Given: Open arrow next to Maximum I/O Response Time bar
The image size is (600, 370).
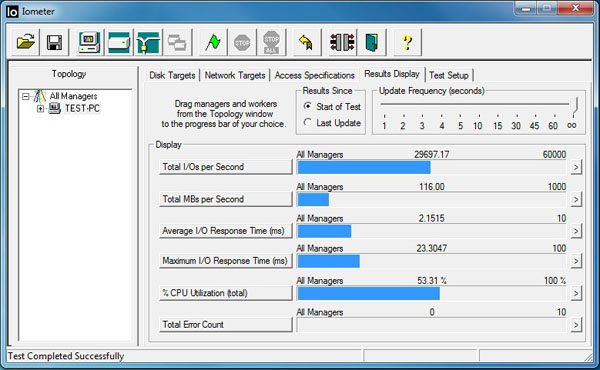Looking at the screenshot, I should point(576,261).
